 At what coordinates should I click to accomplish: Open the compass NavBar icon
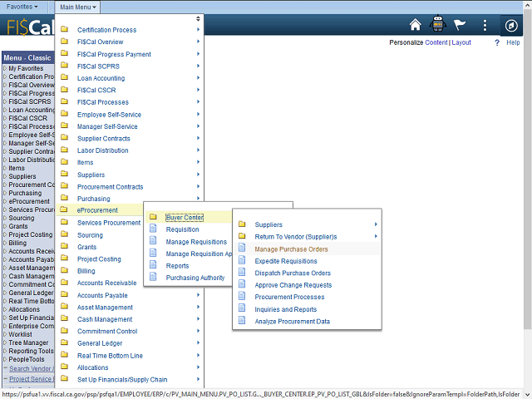(x=511, y=25)
